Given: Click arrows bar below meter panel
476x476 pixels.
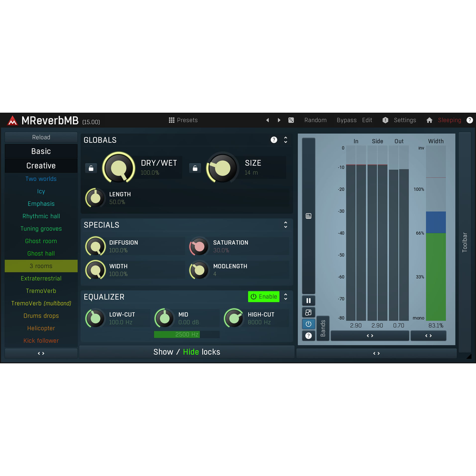Looking at the screenshot, I should (x=377, y=353).
